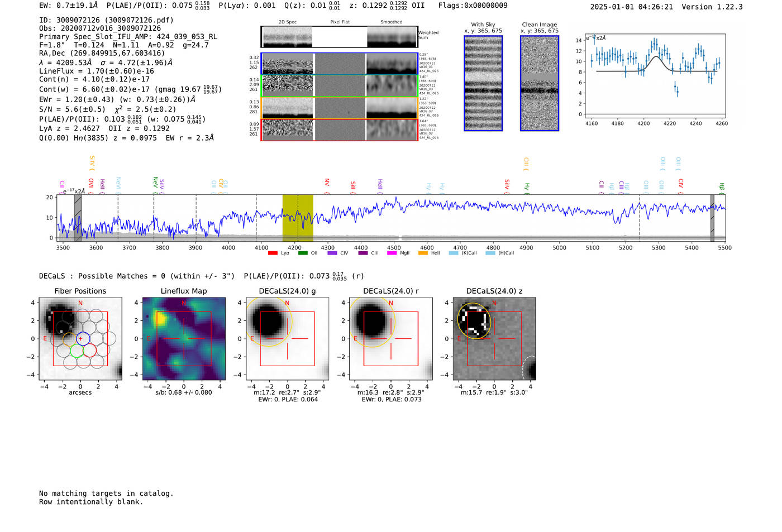The width and height of the screenshot is (782, 532).
Task: Click the EWr: 0, PLAE: 0.073 caption
Action: [392, 399]
